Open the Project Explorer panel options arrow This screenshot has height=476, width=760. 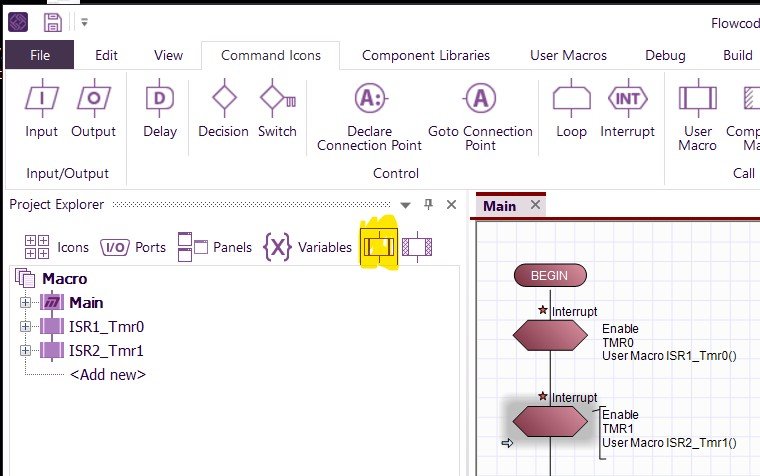[405, 205]
